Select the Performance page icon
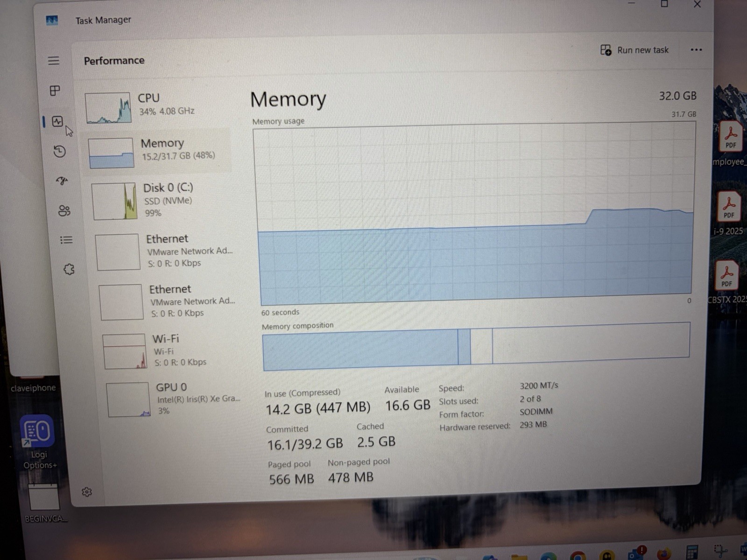Image resolution: width=747 pixels, height=560 pixels. point(57,122)
